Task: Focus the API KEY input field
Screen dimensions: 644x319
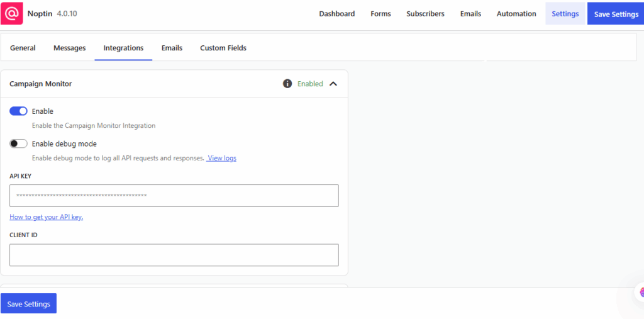Action: [174, 196]
